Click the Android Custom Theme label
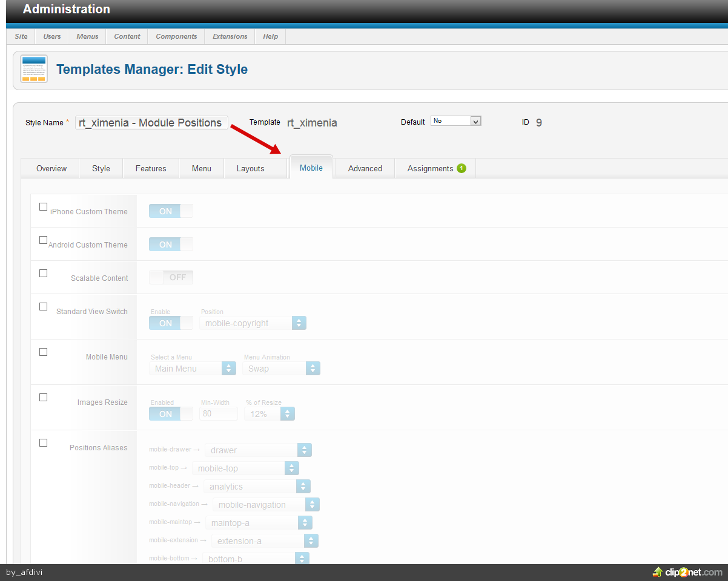The height and width of the screenshot is (581, 728). click(88, 245)
